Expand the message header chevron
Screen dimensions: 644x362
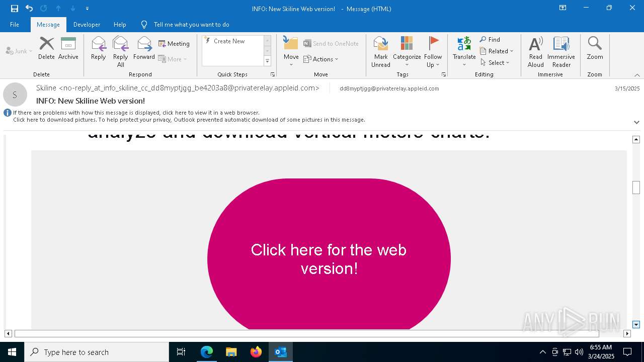(x=636, y=122)
